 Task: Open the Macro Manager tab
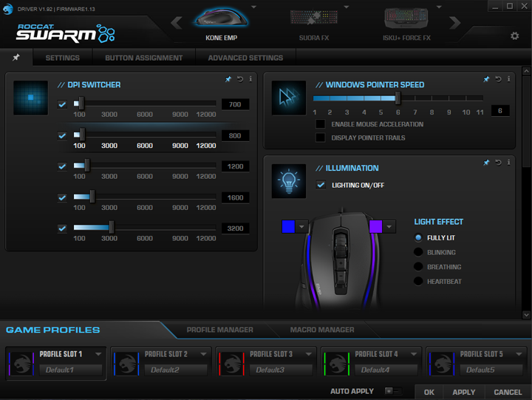point(321,330)
